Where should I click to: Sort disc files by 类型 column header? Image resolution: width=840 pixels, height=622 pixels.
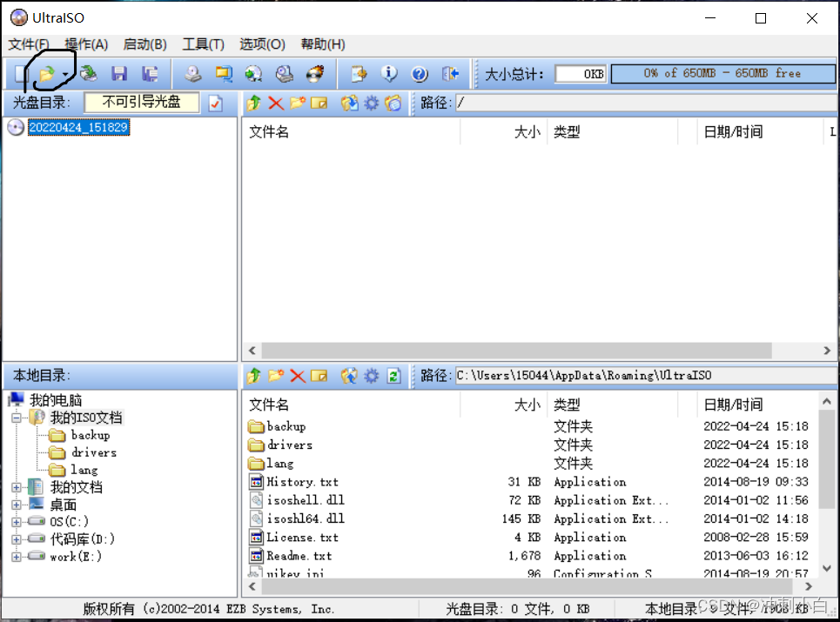tap(612, 131)
